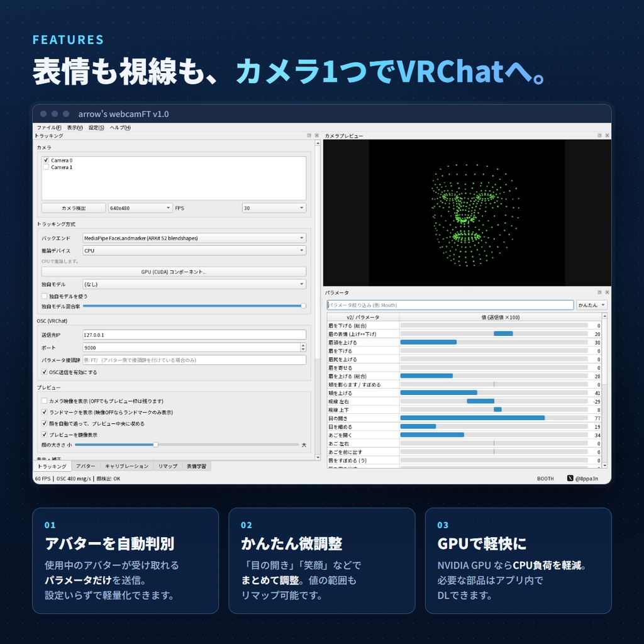Close the パラメータ panel
This screenshot has height=644, width=644.
pyautogui.click(x=607, y=292)
